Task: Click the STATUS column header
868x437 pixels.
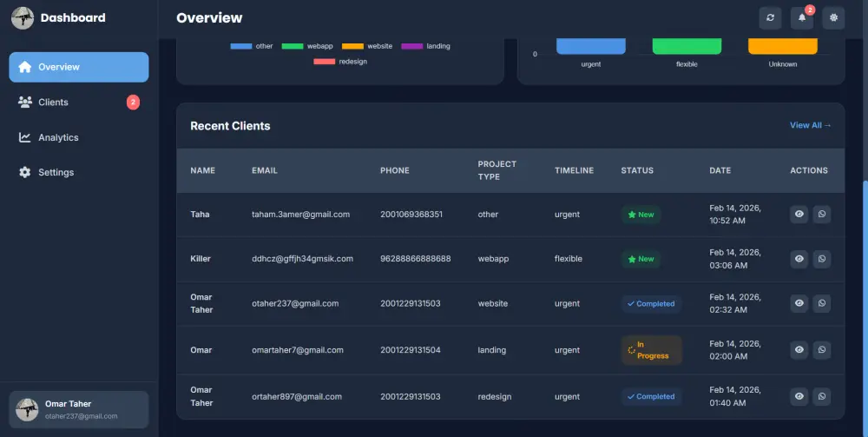Action: point(637,170)
